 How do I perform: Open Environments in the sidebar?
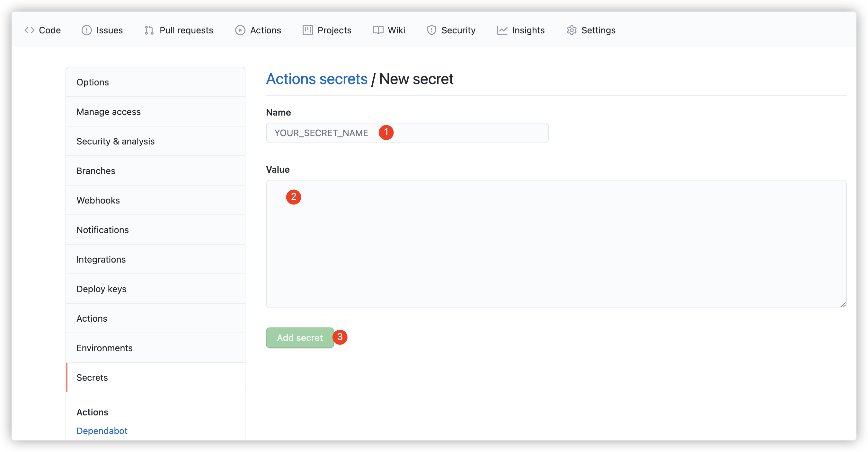[104, 348]
